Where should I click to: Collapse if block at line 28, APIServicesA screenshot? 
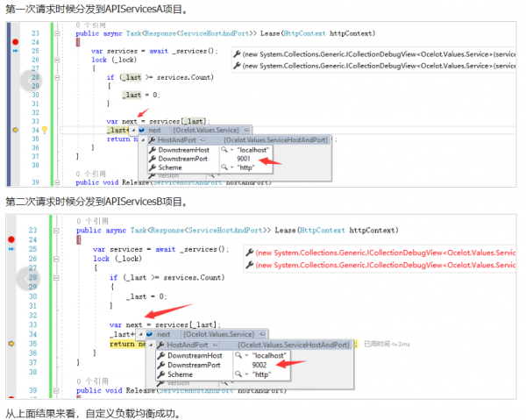click(57, 77)
